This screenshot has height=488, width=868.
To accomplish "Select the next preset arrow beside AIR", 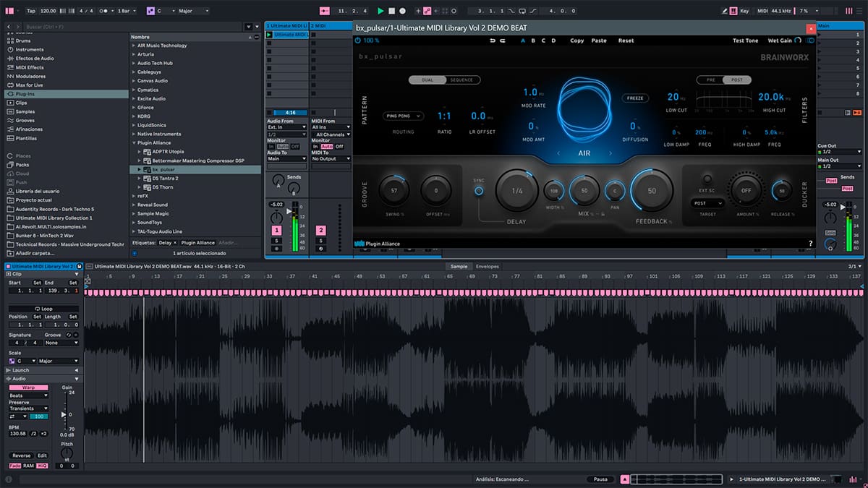I will coord(610,153).
